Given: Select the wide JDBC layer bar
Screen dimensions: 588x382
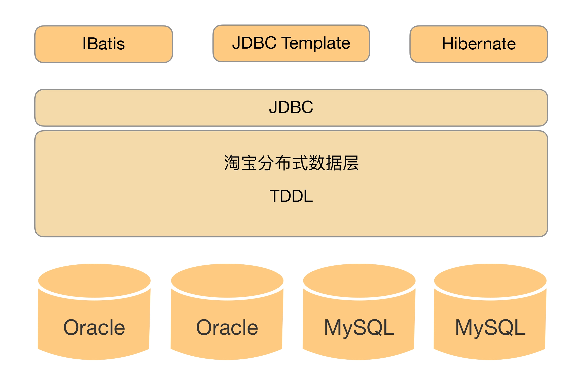Looking at the screenshot, I should (291, 107).
